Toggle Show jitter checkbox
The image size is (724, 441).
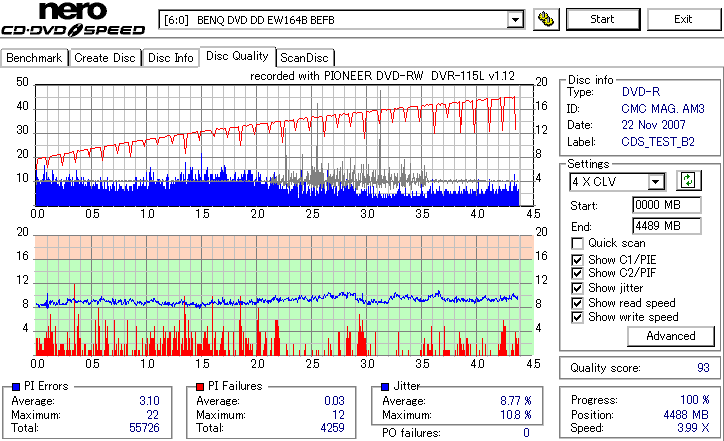coord(577,288)
